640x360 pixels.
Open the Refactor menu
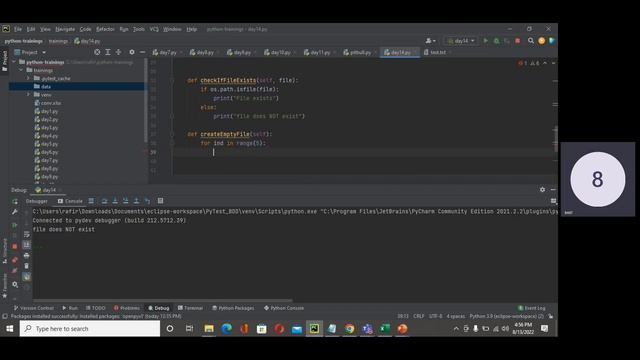point(105,29)
